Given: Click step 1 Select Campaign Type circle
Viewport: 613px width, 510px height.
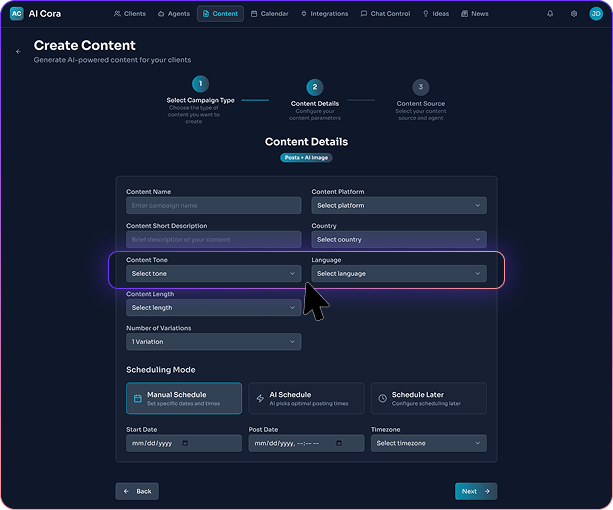Looking at the screenshot, I should pyautogui.click(x=200, y=86).
